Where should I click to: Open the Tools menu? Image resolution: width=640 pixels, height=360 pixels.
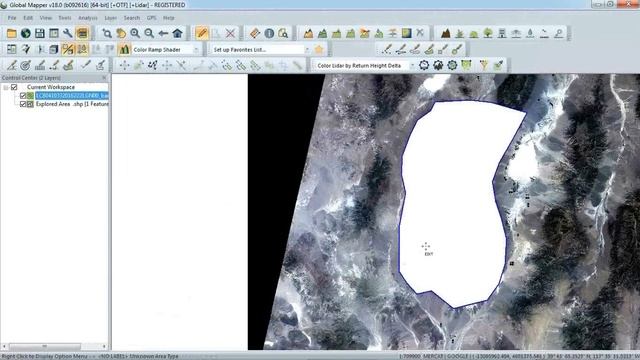click(64, 18)
